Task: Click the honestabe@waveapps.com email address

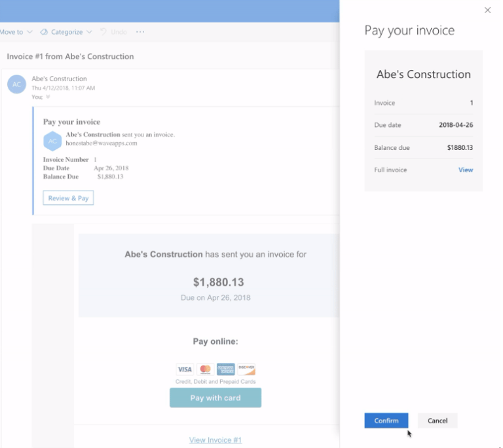Action: [102, 143]
